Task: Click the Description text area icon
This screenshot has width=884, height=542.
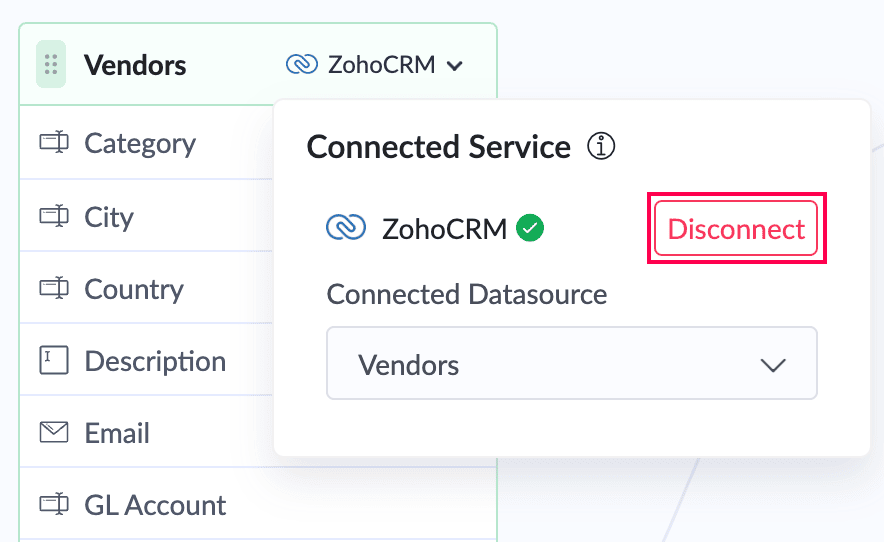Action: [54, 360]
